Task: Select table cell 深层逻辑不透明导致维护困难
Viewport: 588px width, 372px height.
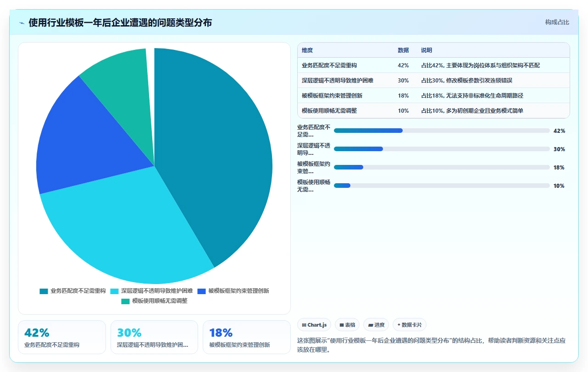Action: click(338, 81)
